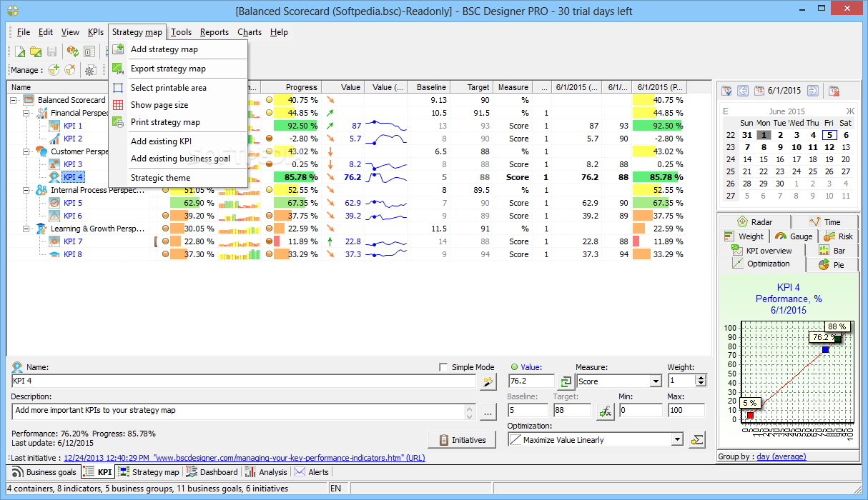Image resolution: width=868 pixels, height=500 pixels.
Task: Click the KPI 1 coins icon
Action: coord(54,126)
